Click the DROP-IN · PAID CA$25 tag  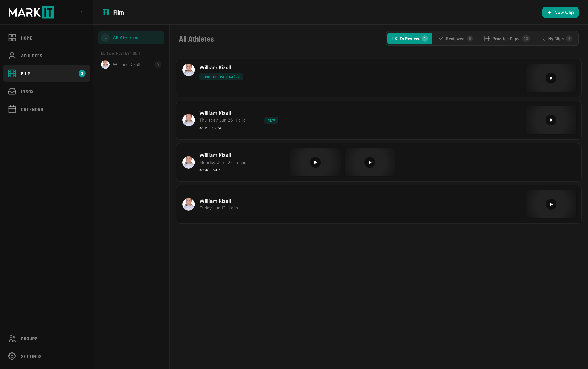point(221,77)
